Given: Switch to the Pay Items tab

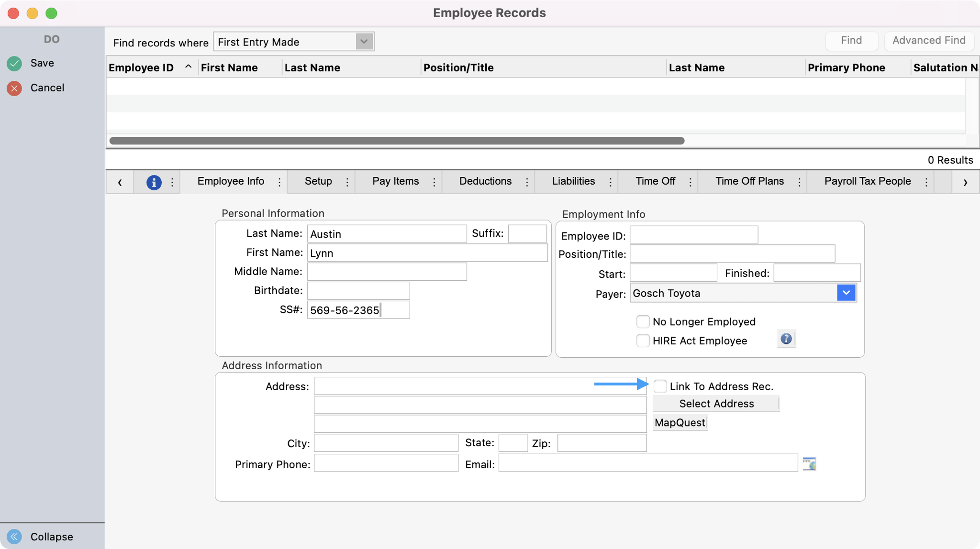Looking at the screenshot, I should click(395, 181).
